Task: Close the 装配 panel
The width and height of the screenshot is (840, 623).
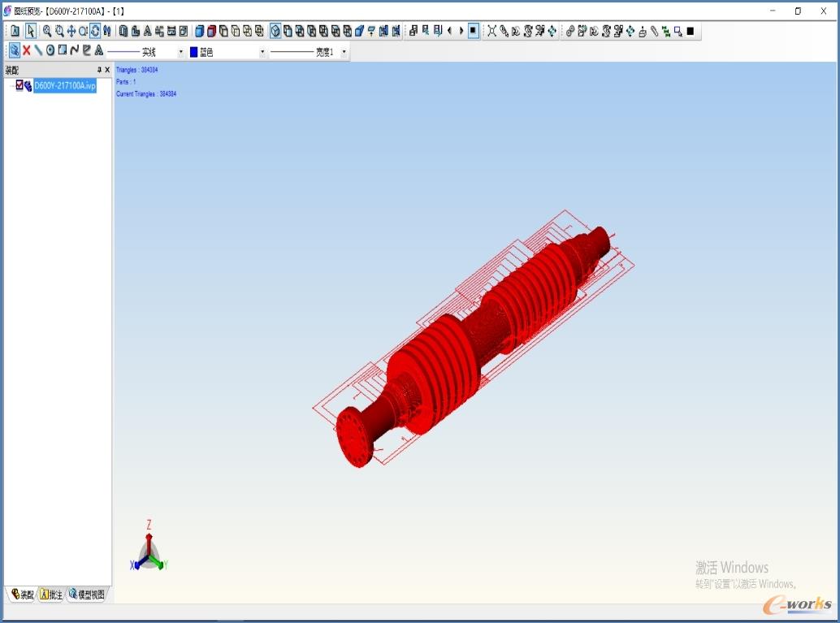Action: [x=107, y=70]
